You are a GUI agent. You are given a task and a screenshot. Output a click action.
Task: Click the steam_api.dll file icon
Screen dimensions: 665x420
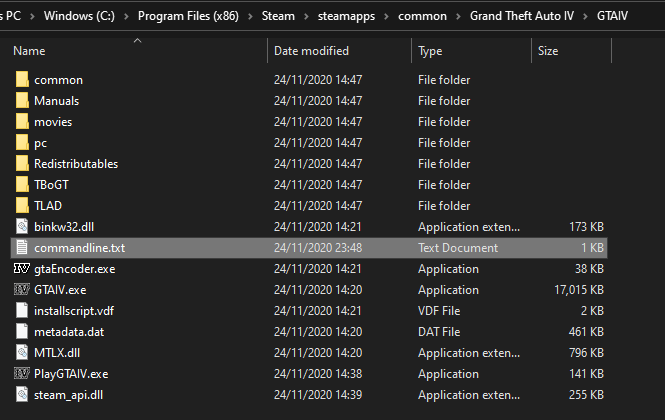21,394
